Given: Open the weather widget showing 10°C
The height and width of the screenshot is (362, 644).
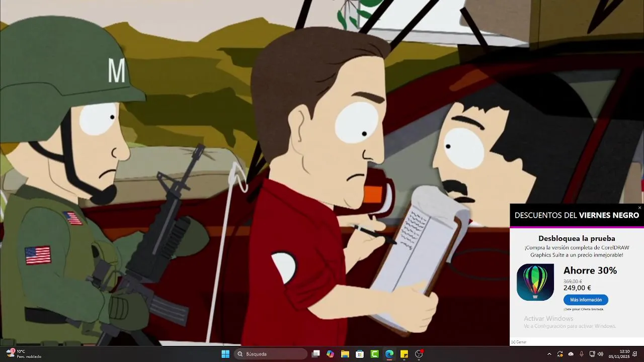Looking at the screenshot, I should (x=24, y=354).
